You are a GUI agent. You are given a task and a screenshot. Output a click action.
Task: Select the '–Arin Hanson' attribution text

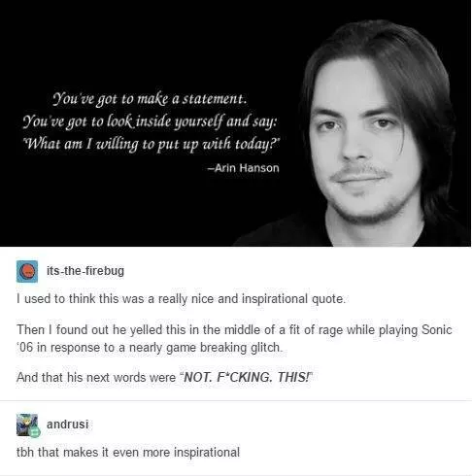pyautogui.click(x=243, y=168)
